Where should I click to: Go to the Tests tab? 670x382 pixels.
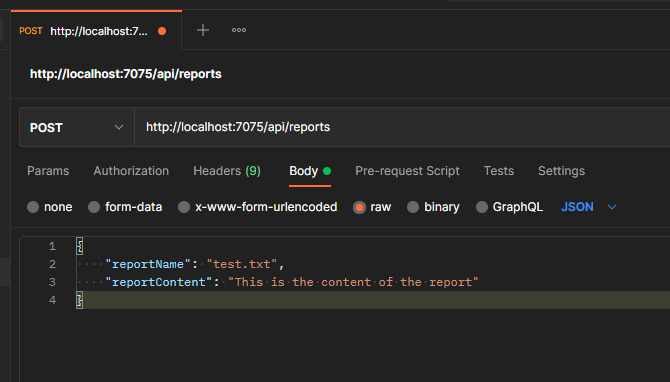pos(499,171)
